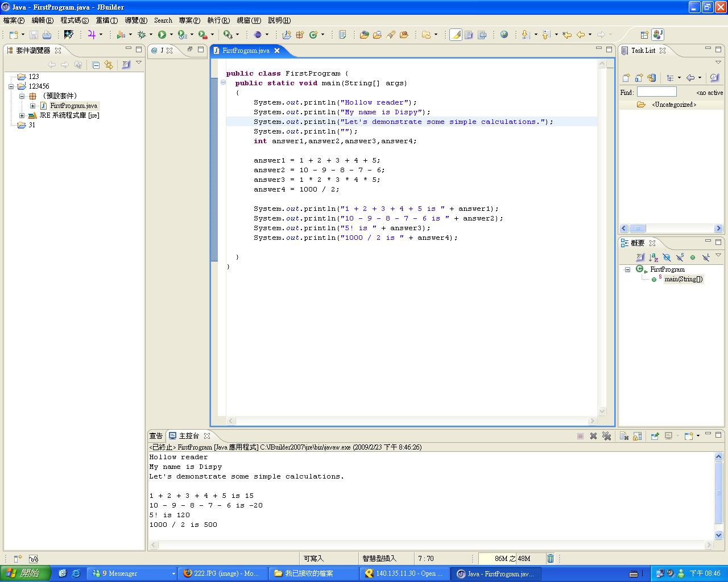Click the Remove Launch icon in console
The height and width of the screenshot is (582, 728).
coord(593,436)
